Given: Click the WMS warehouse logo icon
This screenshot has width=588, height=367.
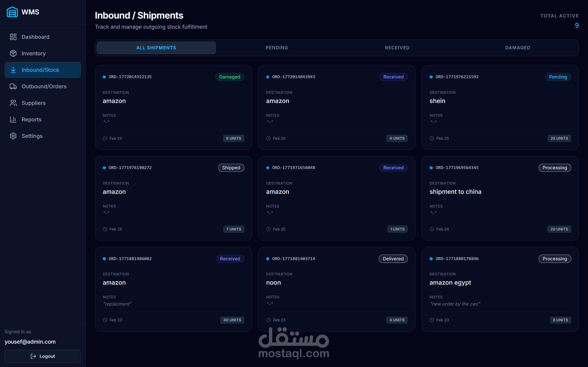Looking at the screenshot, I should 12,12.
